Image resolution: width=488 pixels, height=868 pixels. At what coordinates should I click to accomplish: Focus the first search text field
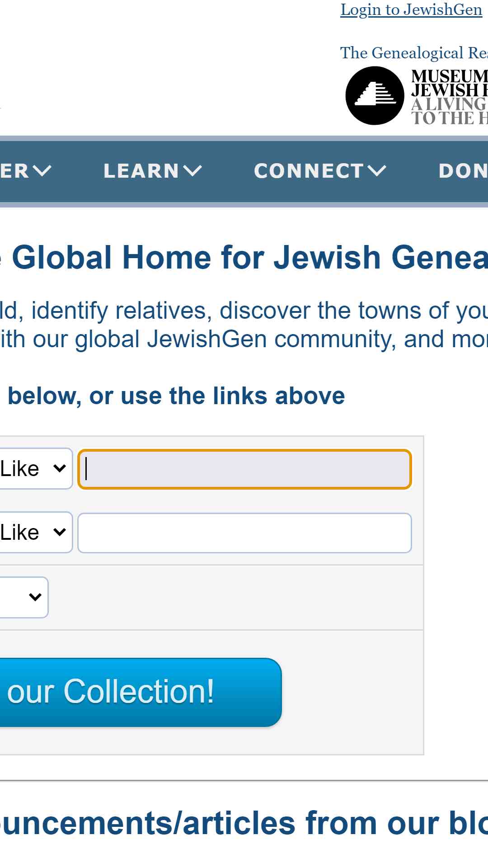click(244, 469)
